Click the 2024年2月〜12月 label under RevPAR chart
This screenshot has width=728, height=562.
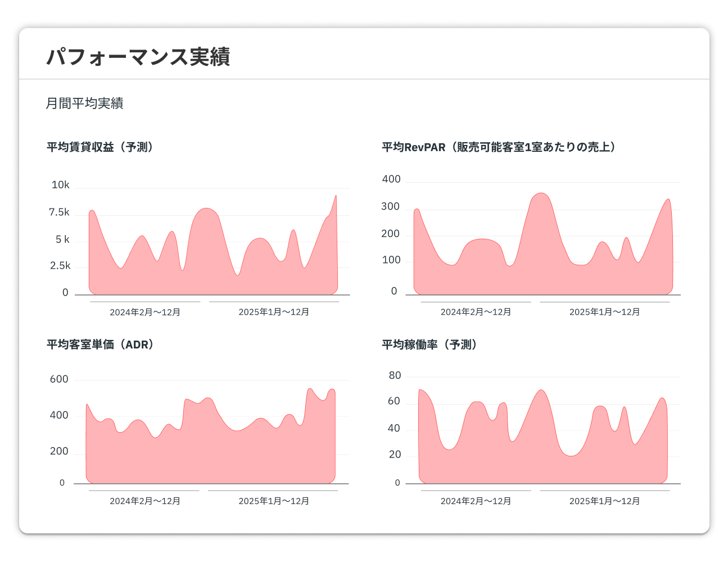(476, 312)
